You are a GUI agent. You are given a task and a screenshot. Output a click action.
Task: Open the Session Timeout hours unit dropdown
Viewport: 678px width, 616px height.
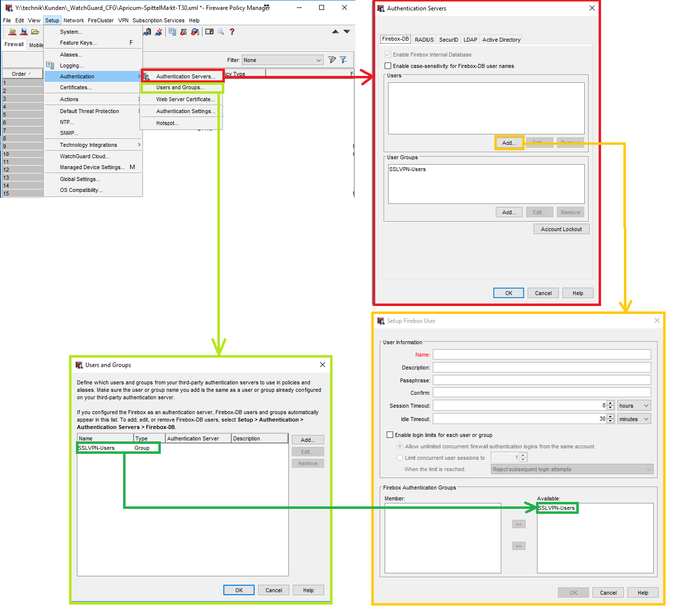point(634,406)
